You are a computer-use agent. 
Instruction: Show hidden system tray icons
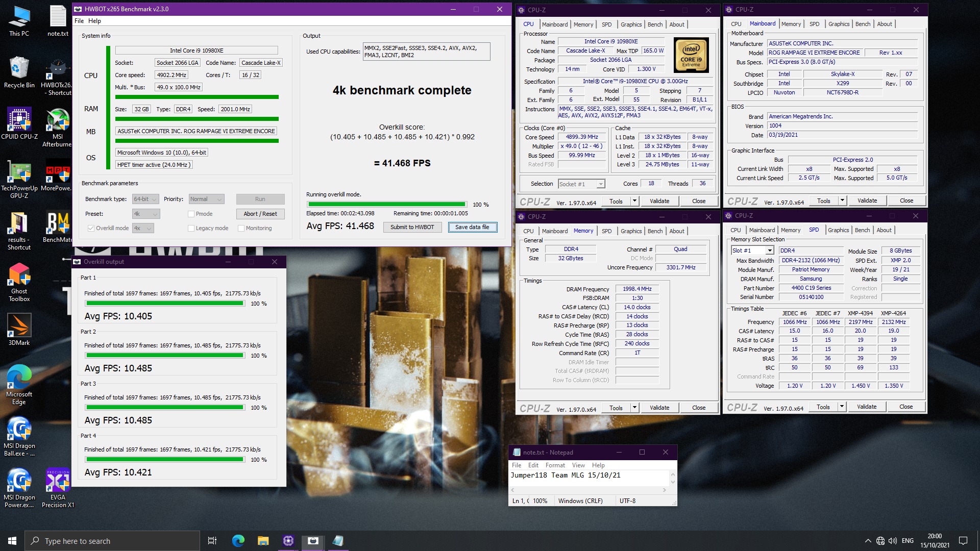click(868, 541)
